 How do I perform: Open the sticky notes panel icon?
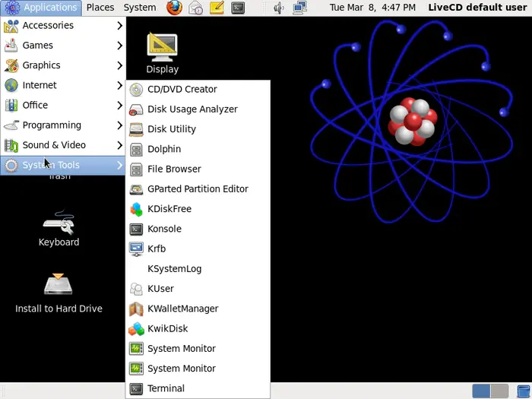coord(217,8)
